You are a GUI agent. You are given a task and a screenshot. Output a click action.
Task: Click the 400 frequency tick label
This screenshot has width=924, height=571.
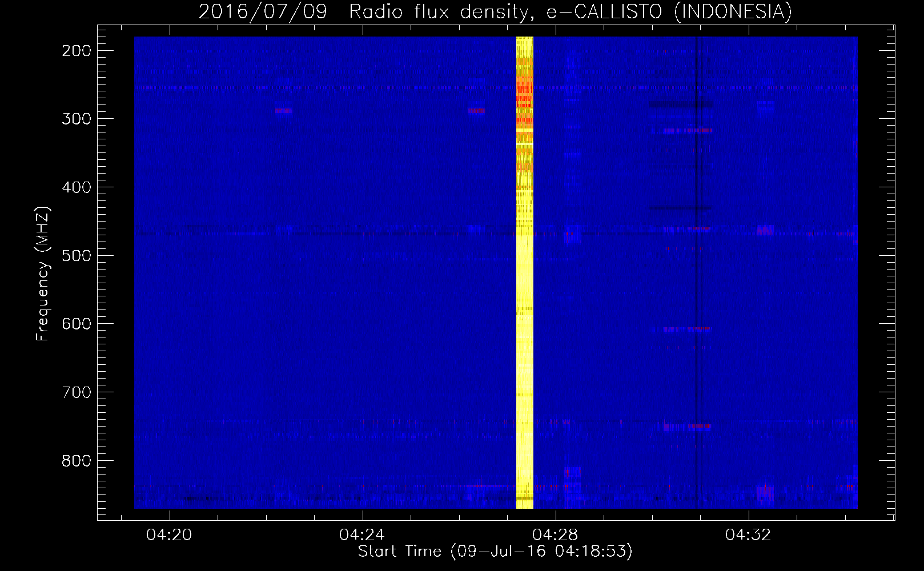(x=76, y=187)
